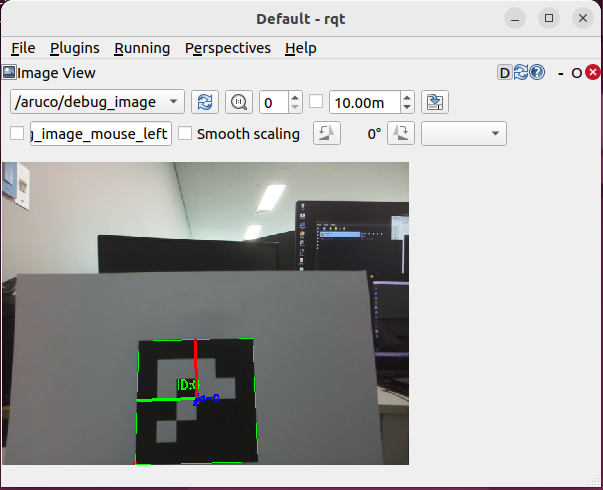Open the /aruco/debug_image topic dropdown

point(97,102)
